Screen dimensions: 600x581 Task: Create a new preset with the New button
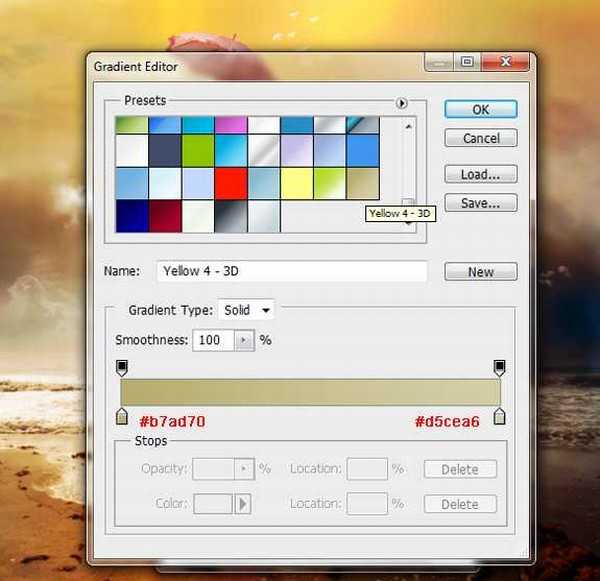pos(480,272)
